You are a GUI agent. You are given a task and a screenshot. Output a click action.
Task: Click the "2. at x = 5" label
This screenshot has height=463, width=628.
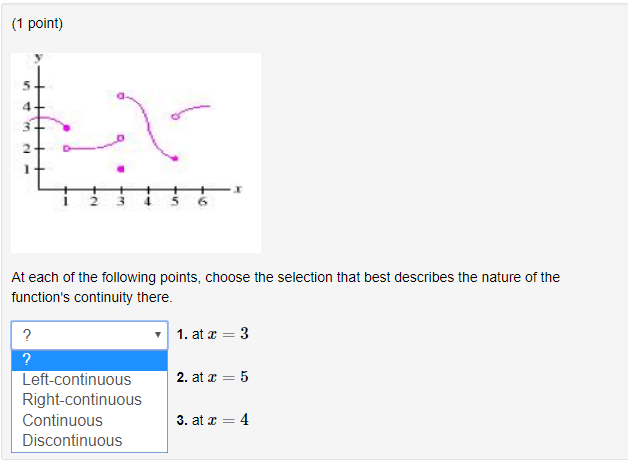[212, 377]
